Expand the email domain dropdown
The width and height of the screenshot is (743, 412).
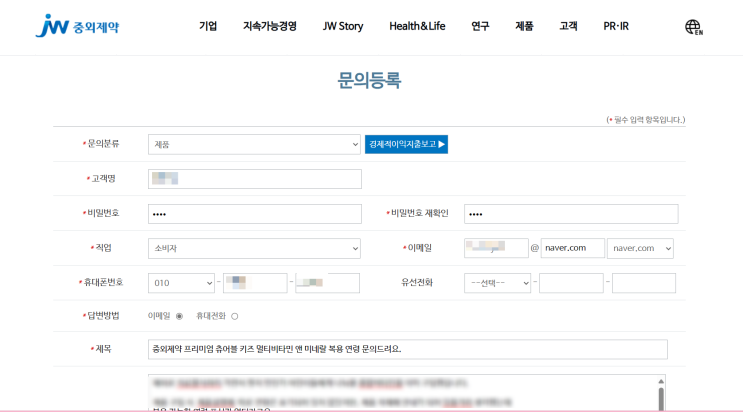coord(640,248)
